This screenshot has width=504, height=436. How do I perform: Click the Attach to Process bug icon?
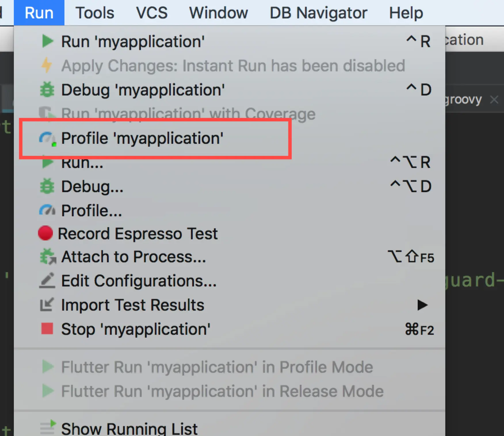[x=47, y=257]
